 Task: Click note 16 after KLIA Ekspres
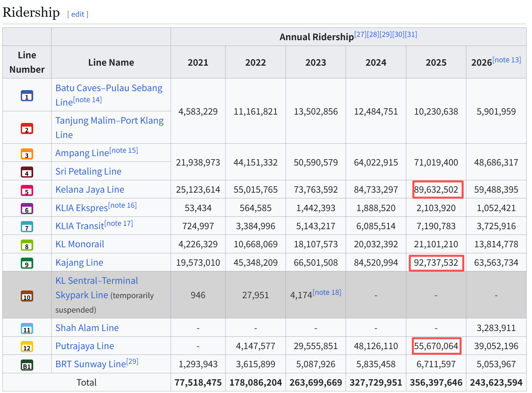[x=122, y=205]
